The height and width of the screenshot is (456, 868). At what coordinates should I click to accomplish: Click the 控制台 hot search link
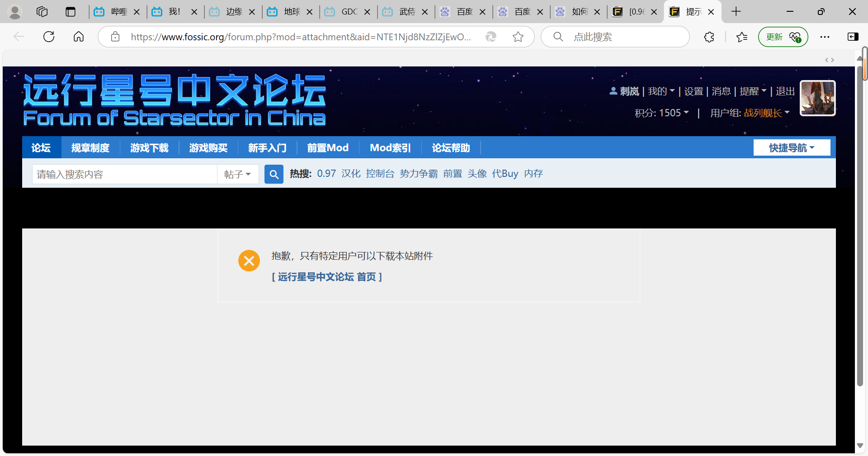pyautogui.click(x=380, y=173)
